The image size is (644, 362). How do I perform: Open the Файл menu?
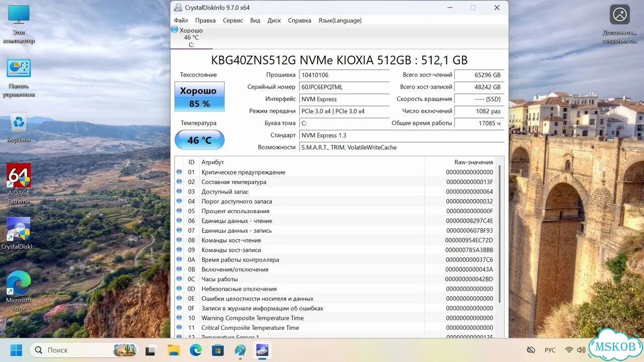point(181,21)
